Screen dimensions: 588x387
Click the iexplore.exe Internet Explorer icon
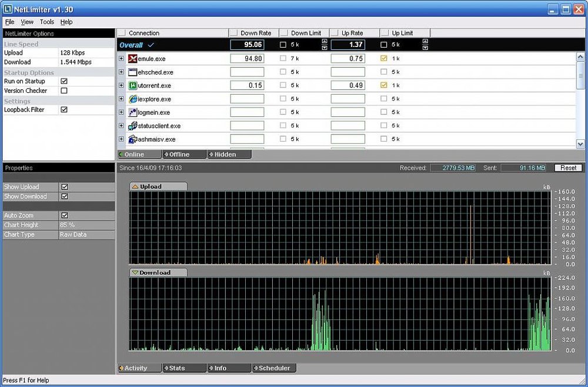(x=133, y=99)
